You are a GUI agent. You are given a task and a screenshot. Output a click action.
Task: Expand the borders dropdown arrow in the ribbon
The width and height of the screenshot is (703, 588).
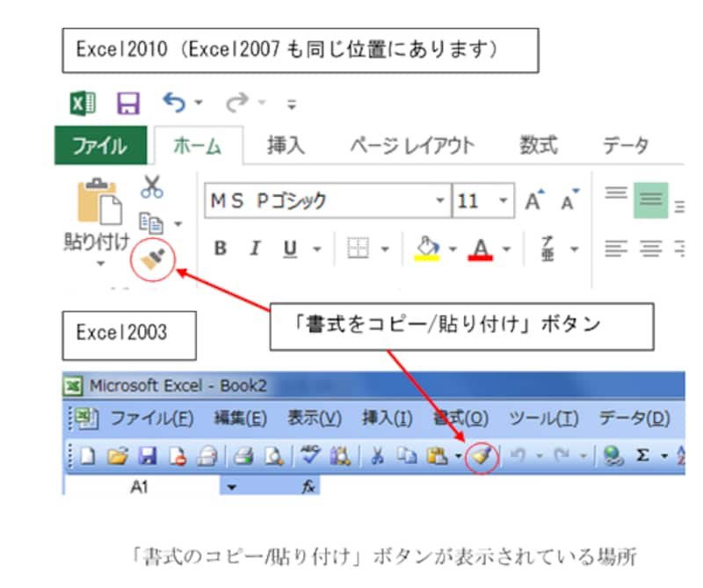pos(383,249)
